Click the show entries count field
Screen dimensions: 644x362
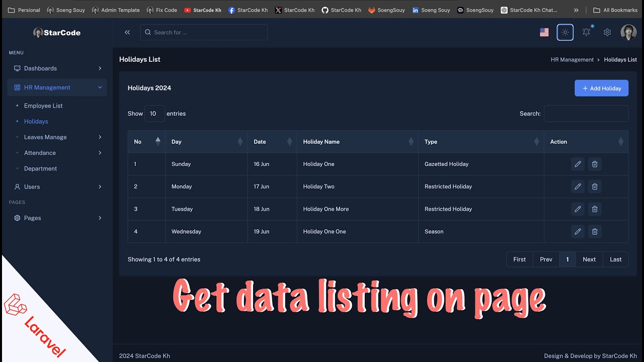point(154,114)
